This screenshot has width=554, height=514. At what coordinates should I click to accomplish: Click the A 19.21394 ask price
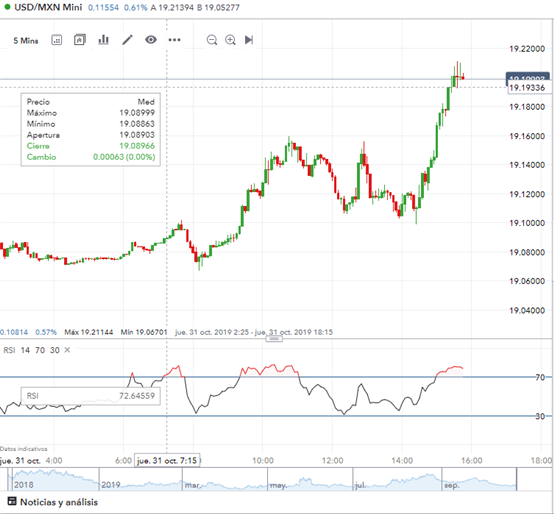point(172,7)
